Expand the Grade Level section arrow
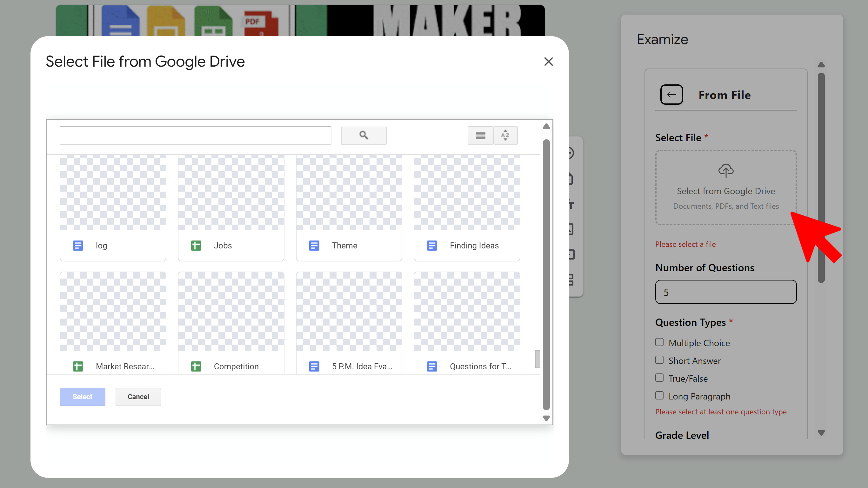Image resolution: width=868 pixels, height=488 pixels. pos(821,433)
